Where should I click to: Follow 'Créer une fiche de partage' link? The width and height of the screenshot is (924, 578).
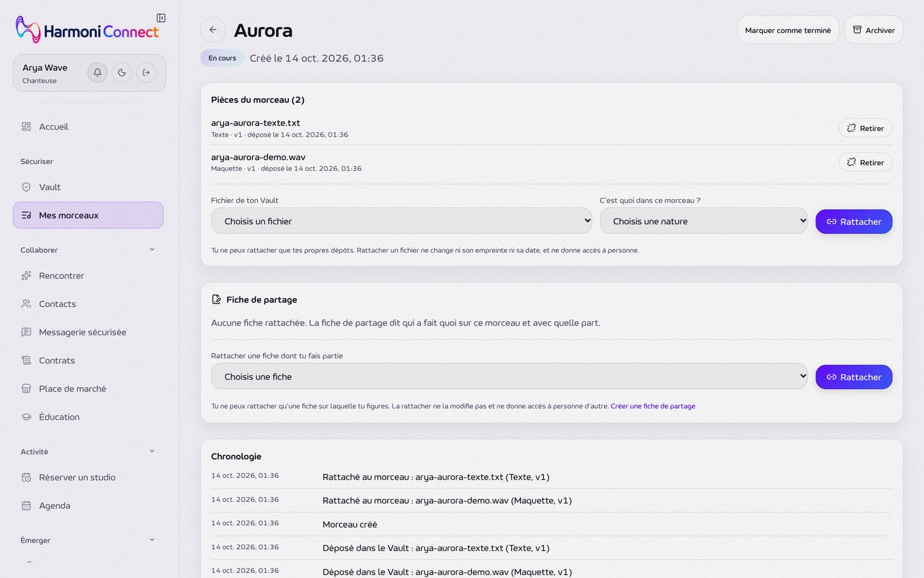653,406
